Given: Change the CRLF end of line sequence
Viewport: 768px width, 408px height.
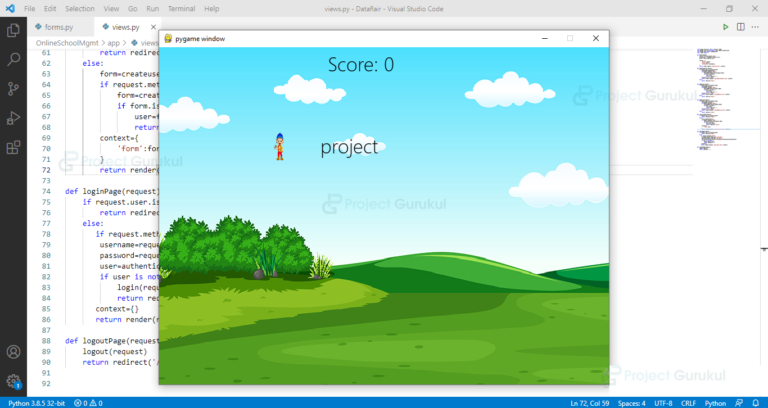Looking at the screenshot, I should point(688,403).
